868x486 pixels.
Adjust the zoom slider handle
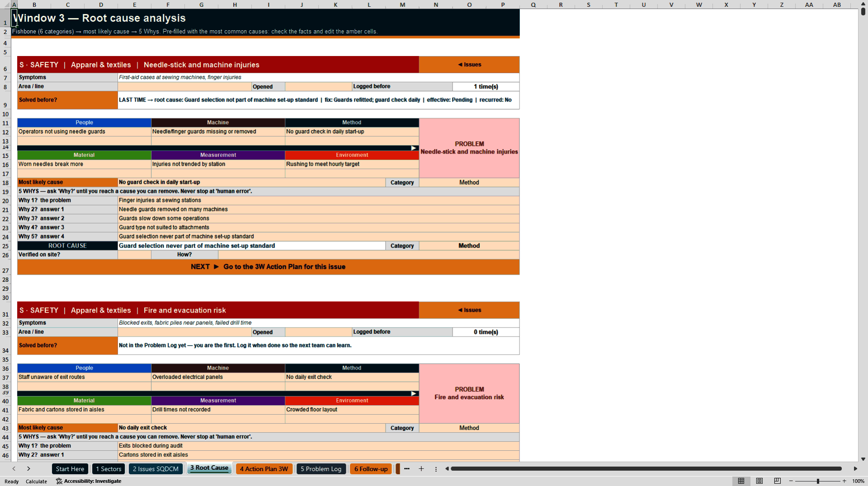(x=818, y=481)
